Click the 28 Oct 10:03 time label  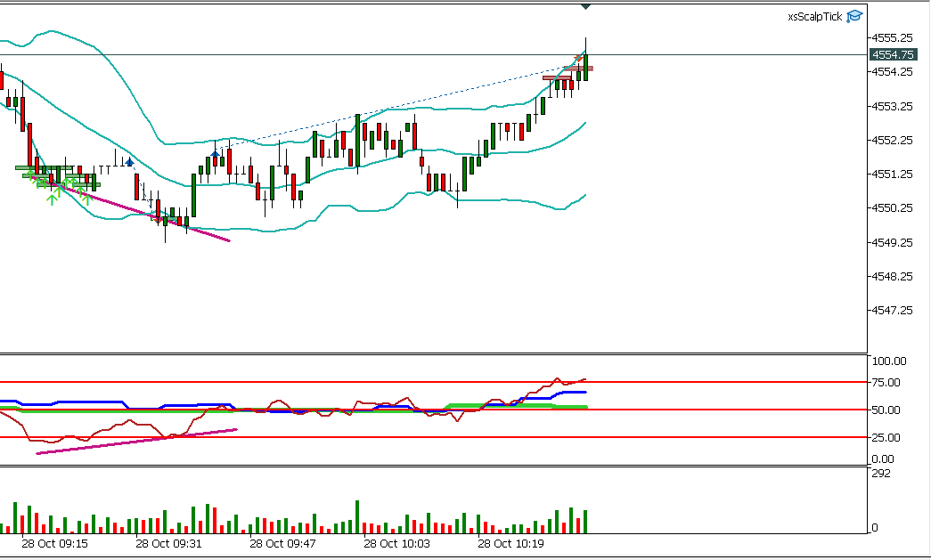(396, 543)
